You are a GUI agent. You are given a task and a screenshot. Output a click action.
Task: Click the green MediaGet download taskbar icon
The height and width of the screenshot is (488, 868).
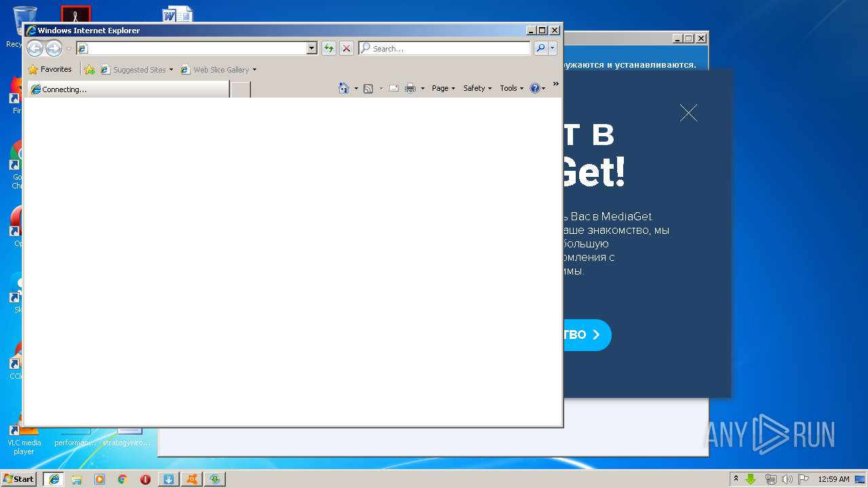215,479
